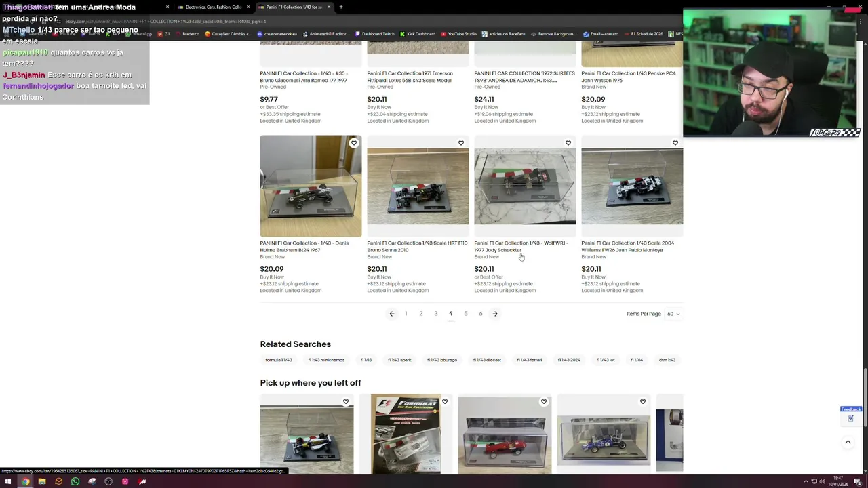The image size is (868, 488).
Task: Open F1 Schedule 2026 bookmark
Action: point(644,34)
